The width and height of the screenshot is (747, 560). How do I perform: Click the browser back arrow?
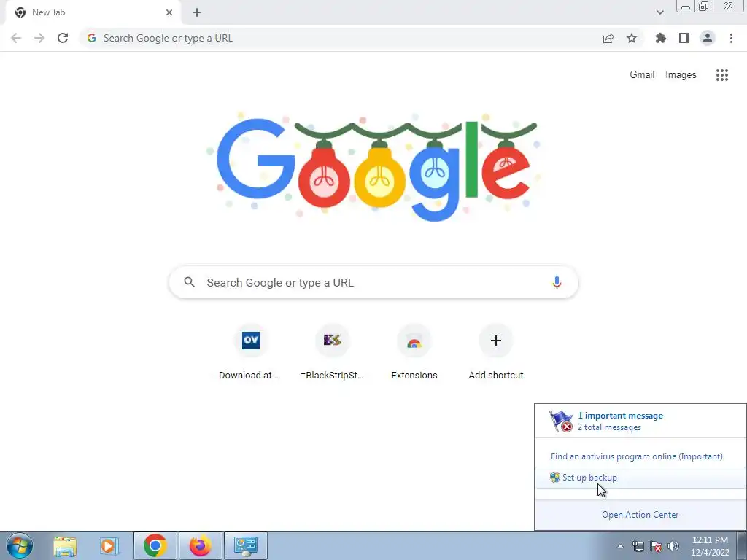click(16, 38)
